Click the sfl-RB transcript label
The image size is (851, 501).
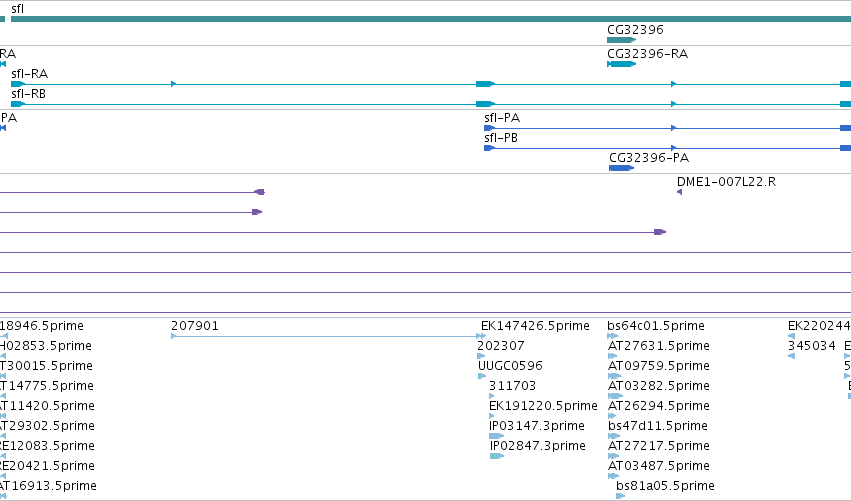click(x=28, y=94)
